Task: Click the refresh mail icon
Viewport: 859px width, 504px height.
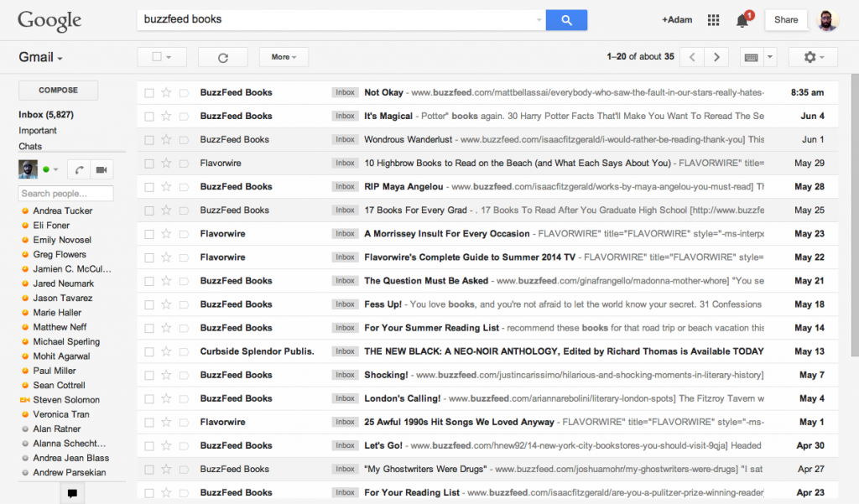Action: (x=222, y=57)
